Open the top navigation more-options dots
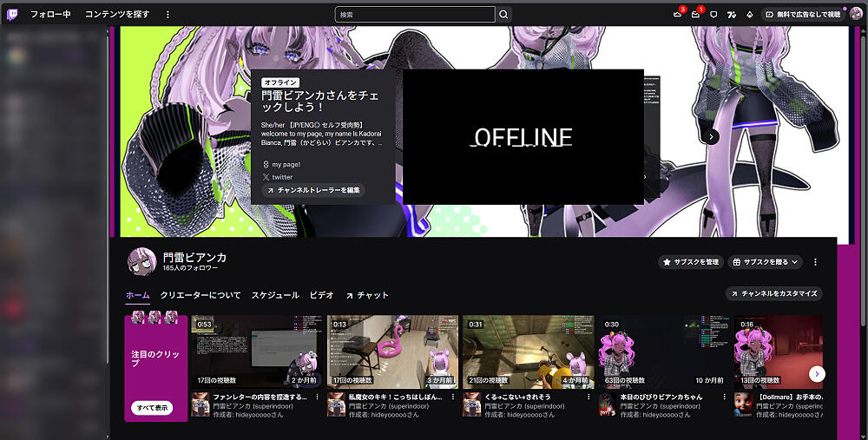Image resolution: width=868 pixels, height=440 pixels. [168, 15]
